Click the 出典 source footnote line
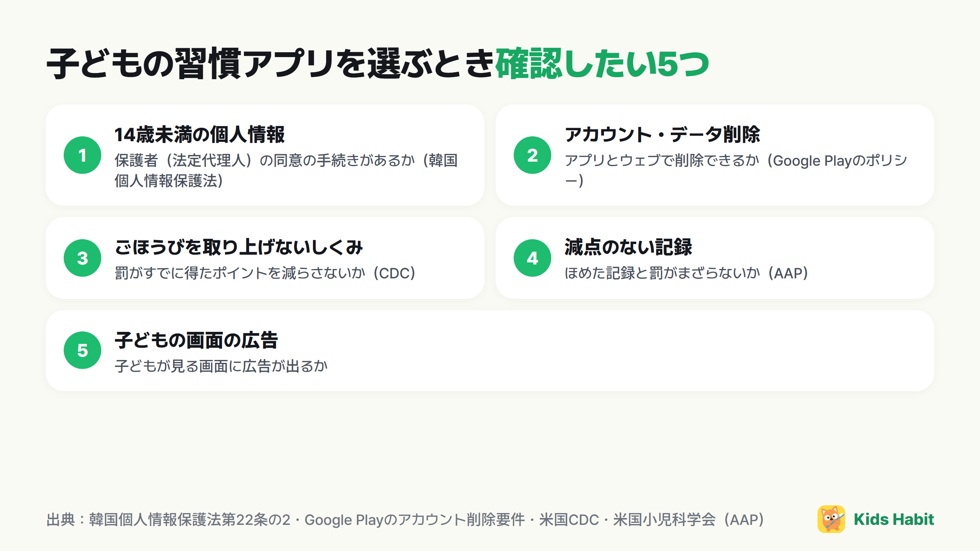This screenshot has height=551, width=980. coord(405,520)
